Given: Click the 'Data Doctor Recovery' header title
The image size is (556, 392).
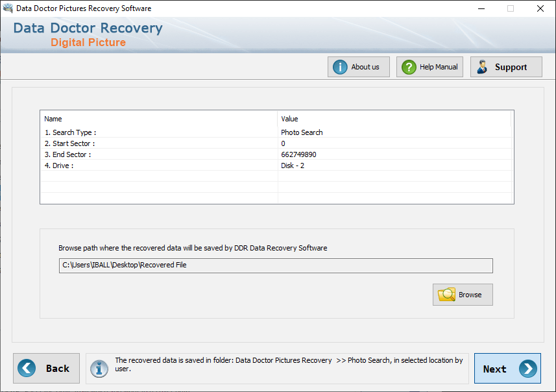Looking at the screenshot, I should click(x=88, y=28).
